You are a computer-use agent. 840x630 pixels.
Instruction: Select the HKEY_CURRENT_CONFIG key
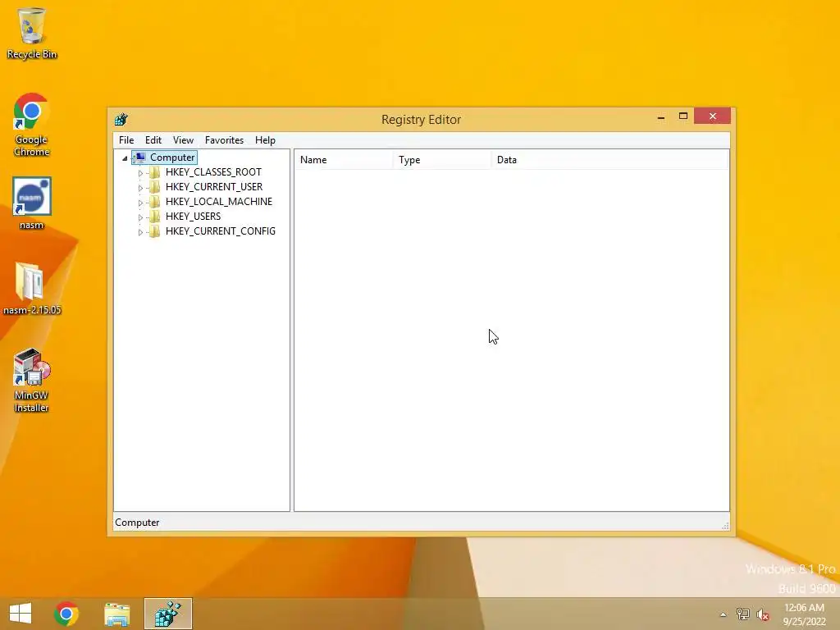click(x=220, y=231)
